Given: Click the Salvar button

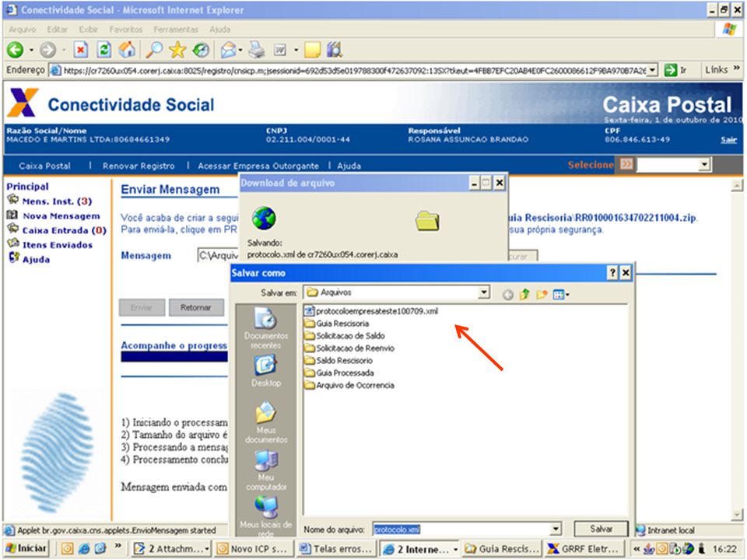Looking at the screenshot, I should (601, 529).
